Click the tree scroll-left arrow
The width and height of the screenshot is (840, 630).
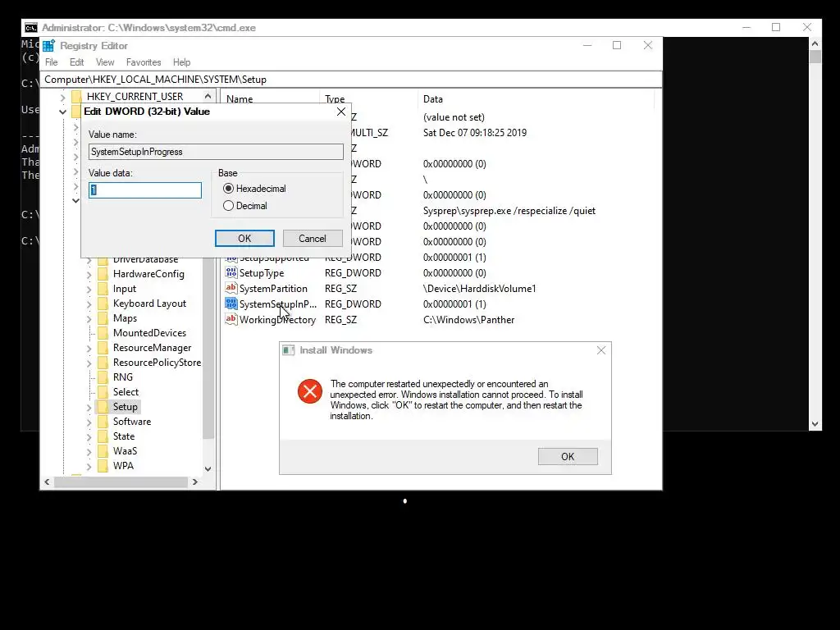click(47, 482)
